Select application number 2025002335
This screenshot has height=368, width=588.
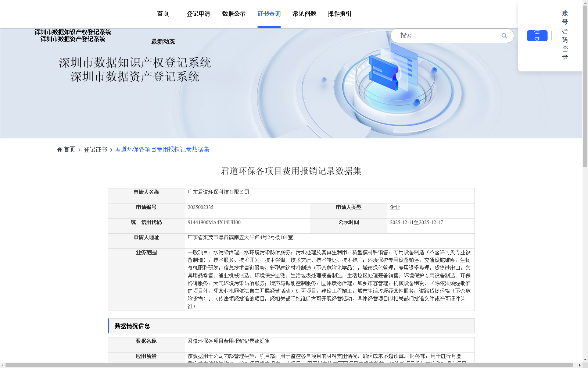point(201,207)
